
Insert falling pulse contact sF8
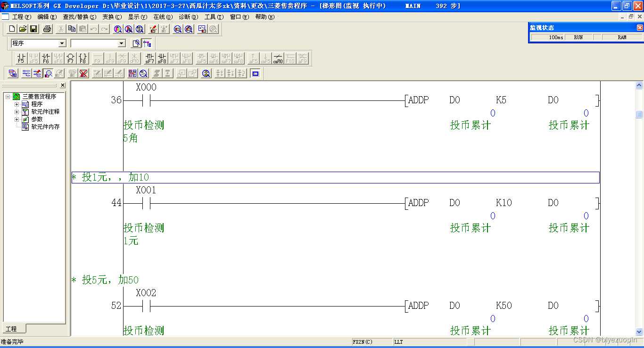pyautogui.click(x=162, y=58)
